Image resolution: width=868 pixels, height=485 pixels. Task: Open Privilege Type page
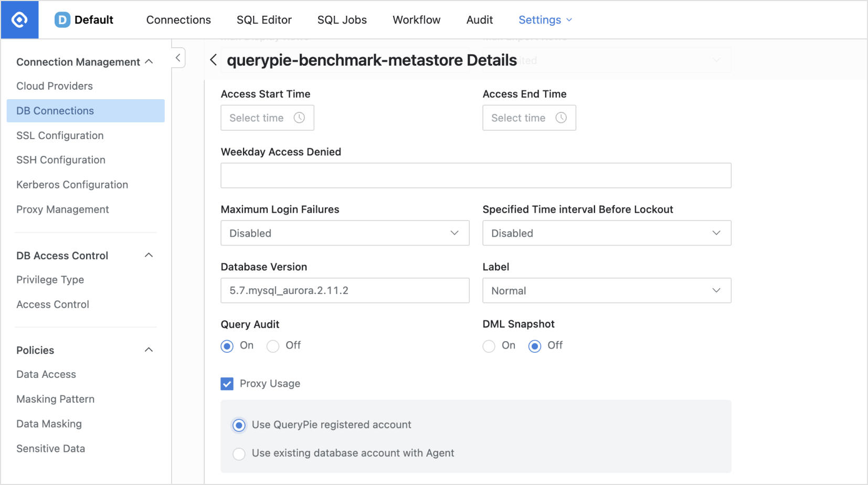tap(50, 280)
